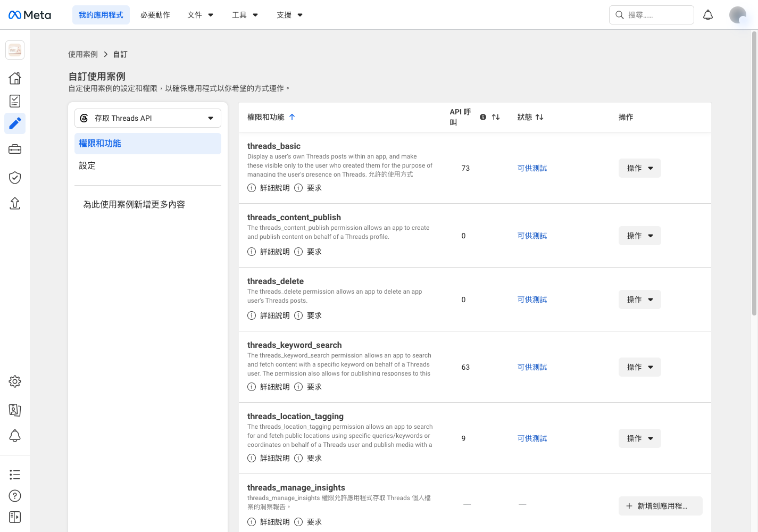Viewport: 758px width, 532px height.
Task: Open 操作 dropdown for threads_basic
Action: 640,168
